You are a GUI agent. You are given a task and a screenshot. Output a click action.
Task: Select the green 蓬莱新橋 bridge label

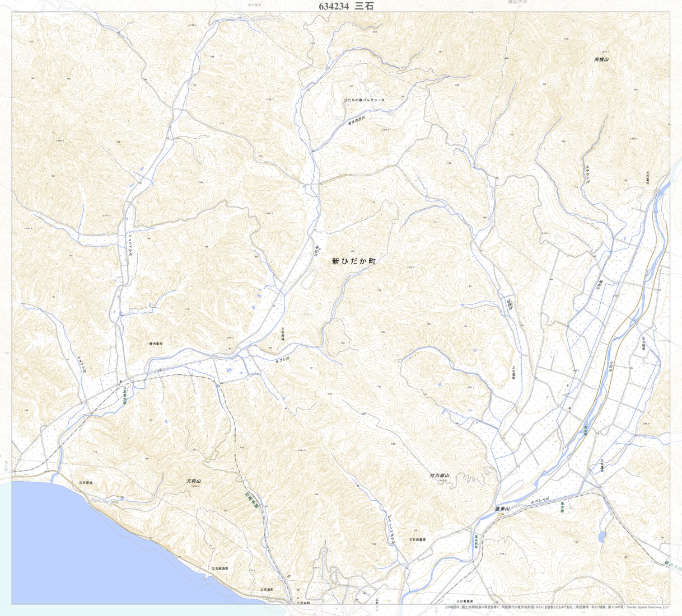click(475, 542)
